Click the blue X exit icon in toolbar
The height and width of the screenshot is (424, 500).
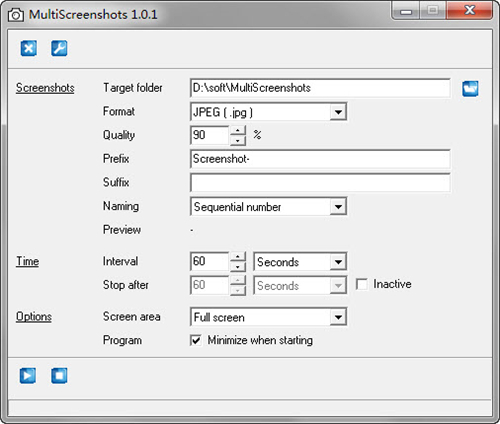coord(29,48)
